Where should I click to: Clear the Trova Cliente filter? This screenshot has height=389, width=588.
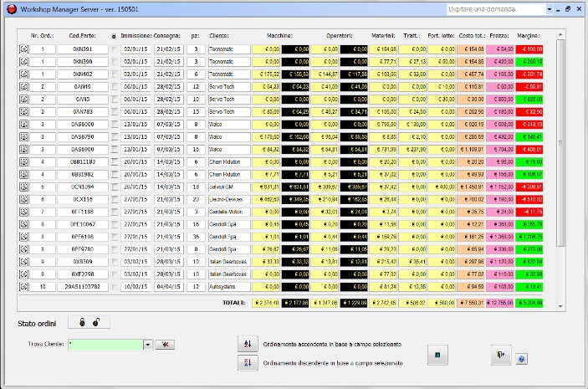[x=165, y=345]
